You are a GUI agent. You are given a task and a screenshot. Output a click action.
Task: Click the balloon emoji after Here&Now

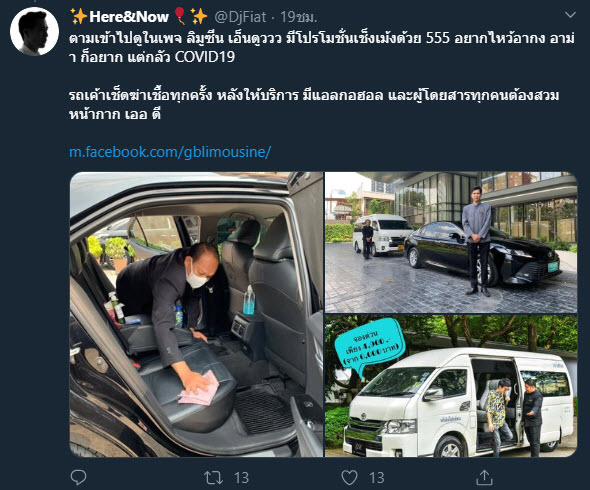180,17
